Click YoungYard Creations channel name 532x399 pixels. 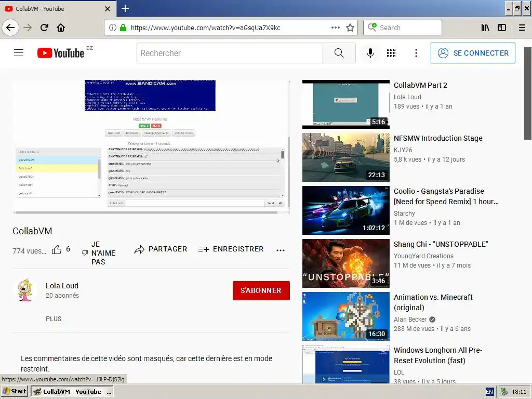pos(423,256)
